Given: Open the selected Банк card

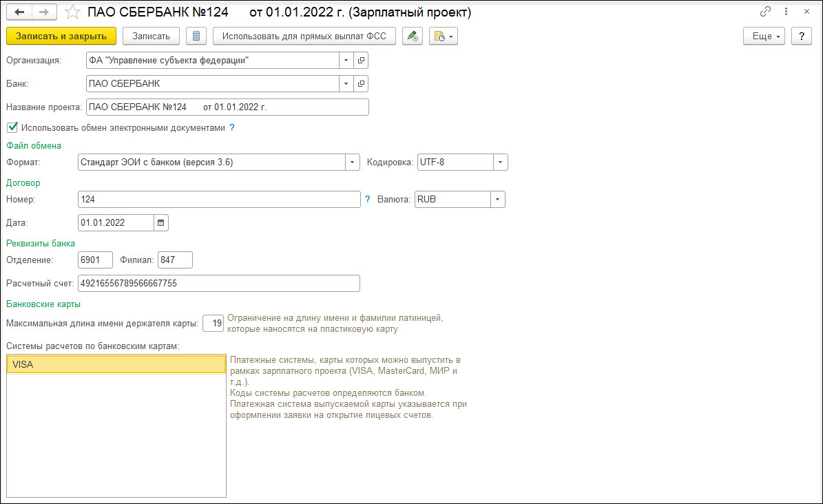Looking at the screenshot, I should click(361, 83).
